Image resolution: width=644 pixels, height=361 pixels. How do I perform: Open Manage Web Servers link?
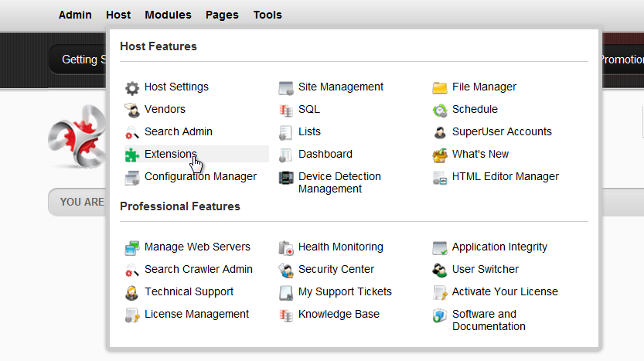(x=197, y=247)
